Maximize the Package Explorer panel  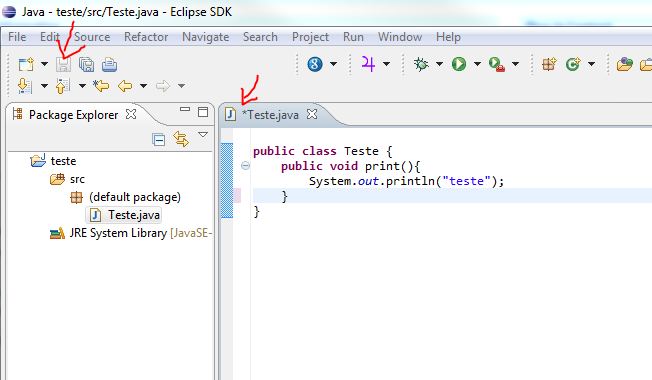[203, 112]
